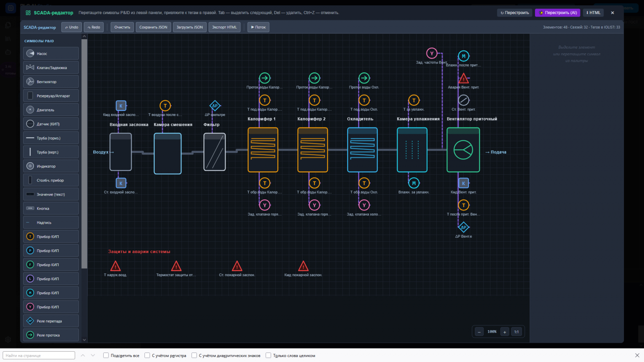The width and height of the screenshot is (644, 362).
Task: Select the Входная заслонка damper on canvas
Action: tap(121, 152)
